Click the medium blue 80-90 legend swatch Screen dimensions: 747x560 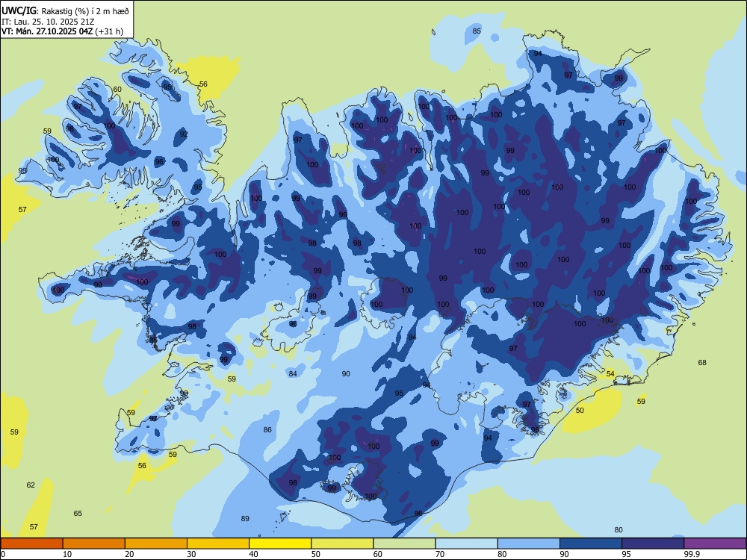pos(529,544)
